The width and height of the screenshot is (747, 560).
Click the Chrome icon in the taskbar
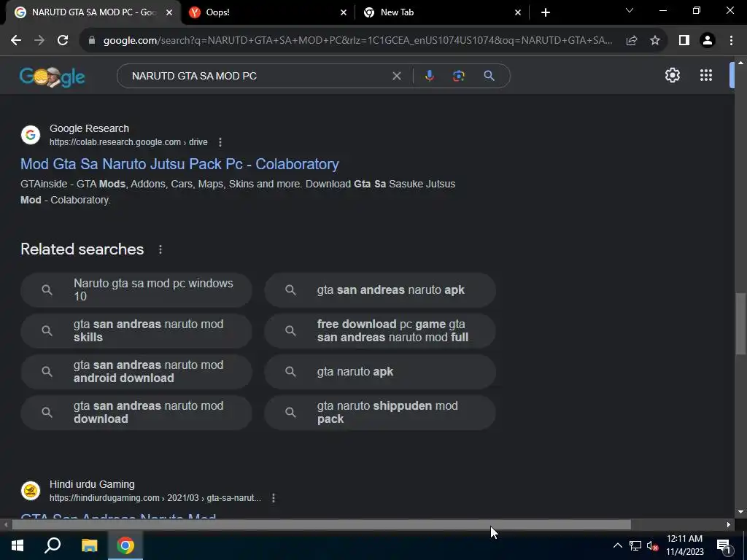(125, 545)
